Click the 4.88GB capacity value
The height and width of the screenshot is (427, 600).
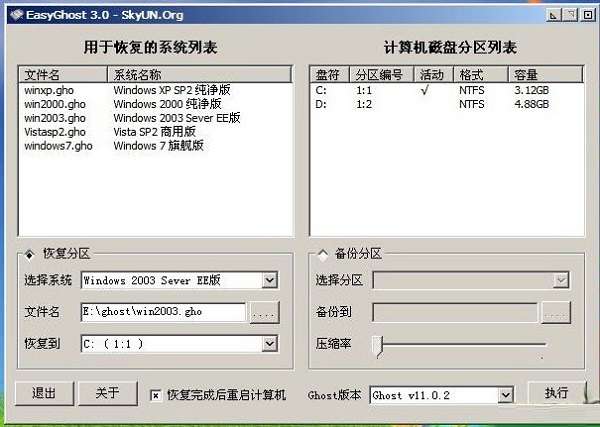point(532,104)
